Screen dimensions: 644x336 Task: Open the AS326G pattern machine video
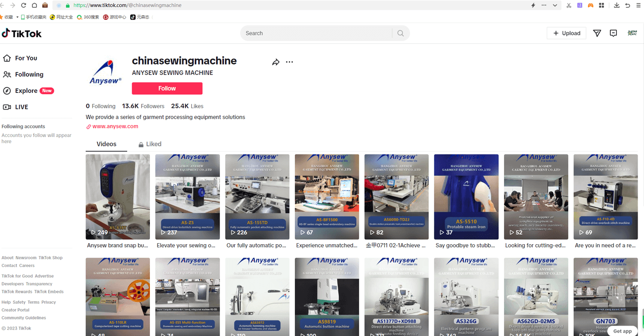(466, 297)
